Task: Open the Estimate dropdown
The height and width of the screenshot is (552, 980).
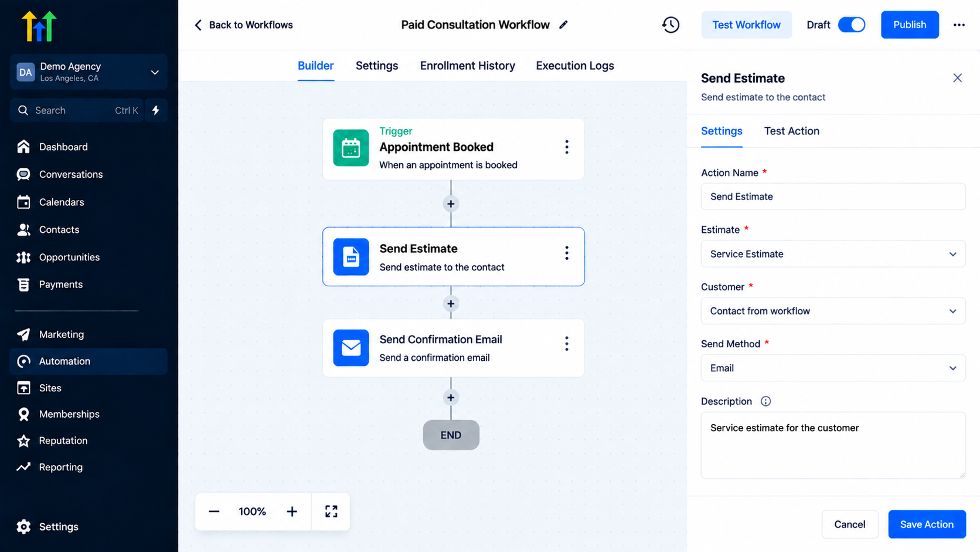Action: pos(833,254)
